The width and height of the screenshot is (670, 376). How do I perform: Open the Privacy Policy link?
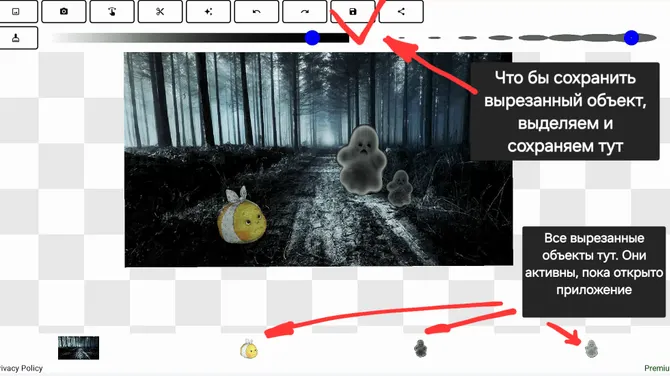coord(21,368)
